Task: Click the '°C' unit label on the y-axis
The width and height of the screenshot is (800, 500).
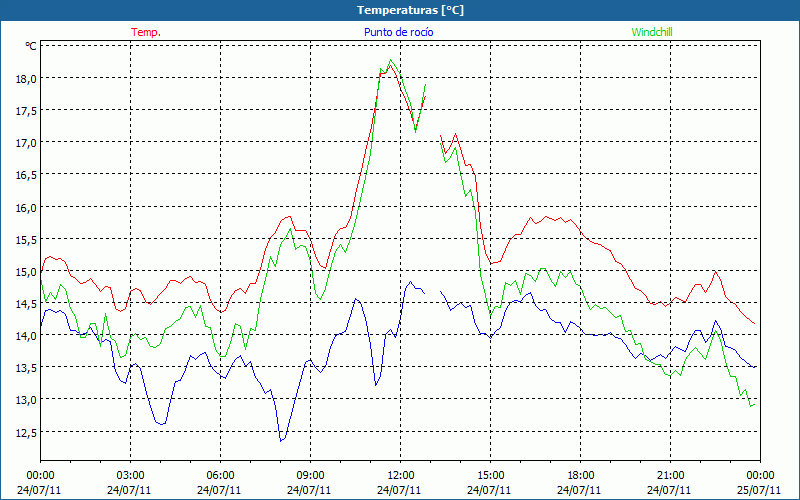Action: point(31,46)
